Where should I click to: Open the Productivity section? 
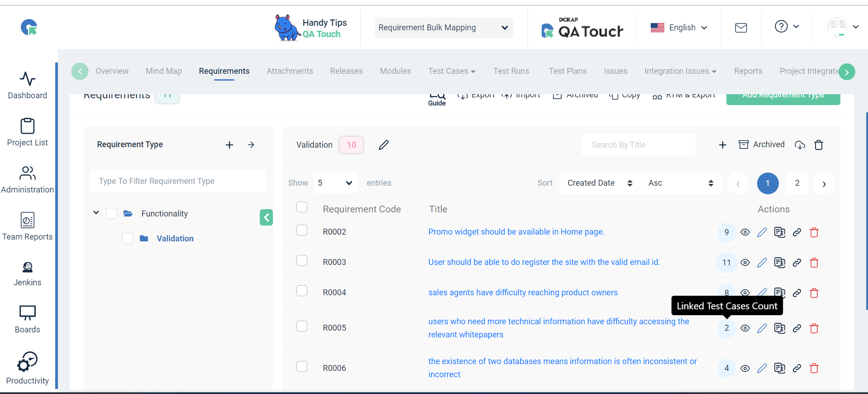pos(28,369)
